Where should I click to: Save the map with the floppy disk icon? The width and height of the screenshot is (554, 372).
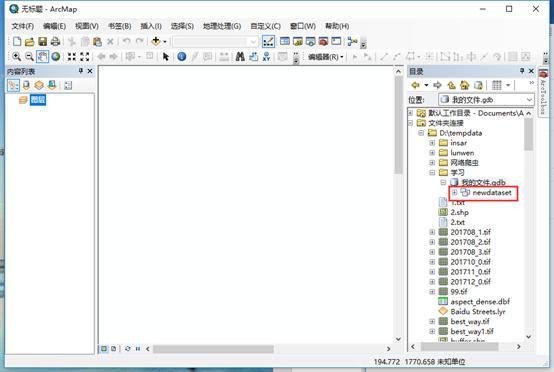(42, 42)
